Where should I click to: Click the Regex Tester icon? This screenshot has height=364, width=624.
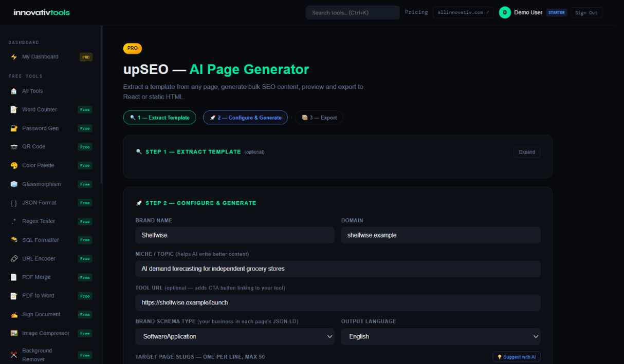tap(14, 221)
